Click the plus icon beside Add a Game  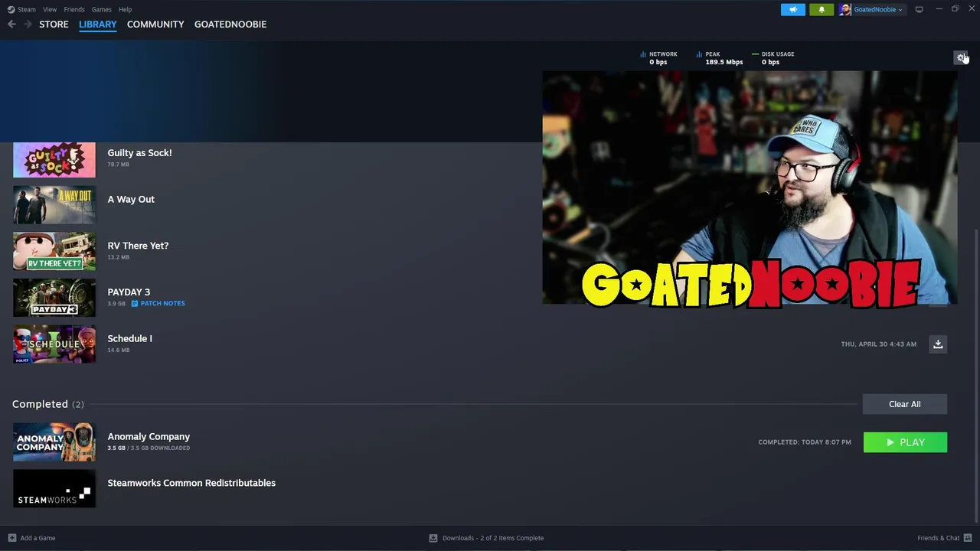(x=11, y=538)
